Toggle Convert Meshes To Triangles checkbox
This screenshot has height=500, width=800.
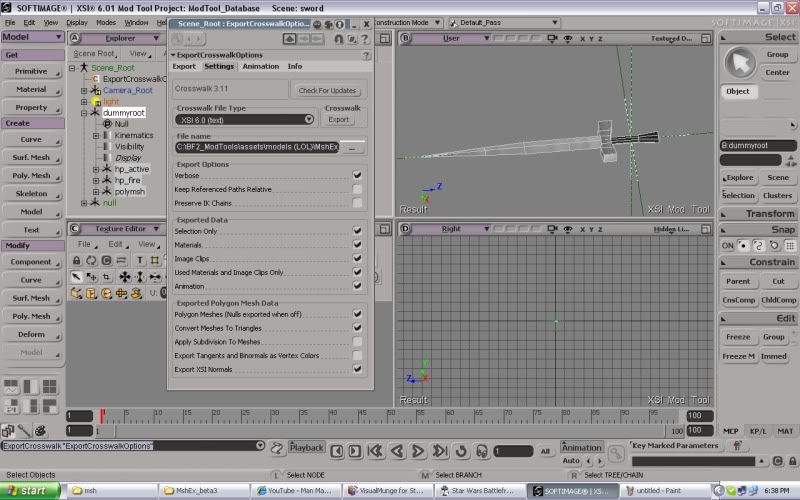pyautogui.click(x=357, y=328)
